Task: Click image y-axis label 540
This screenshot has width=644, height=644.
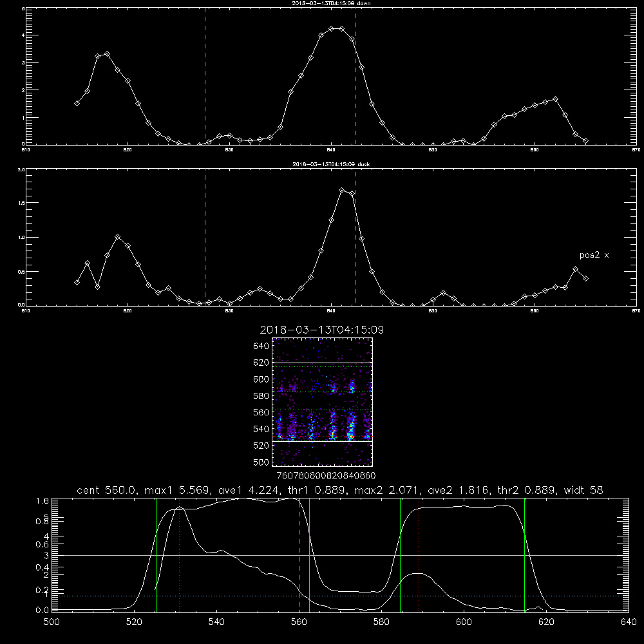Action: pos(261,429)
